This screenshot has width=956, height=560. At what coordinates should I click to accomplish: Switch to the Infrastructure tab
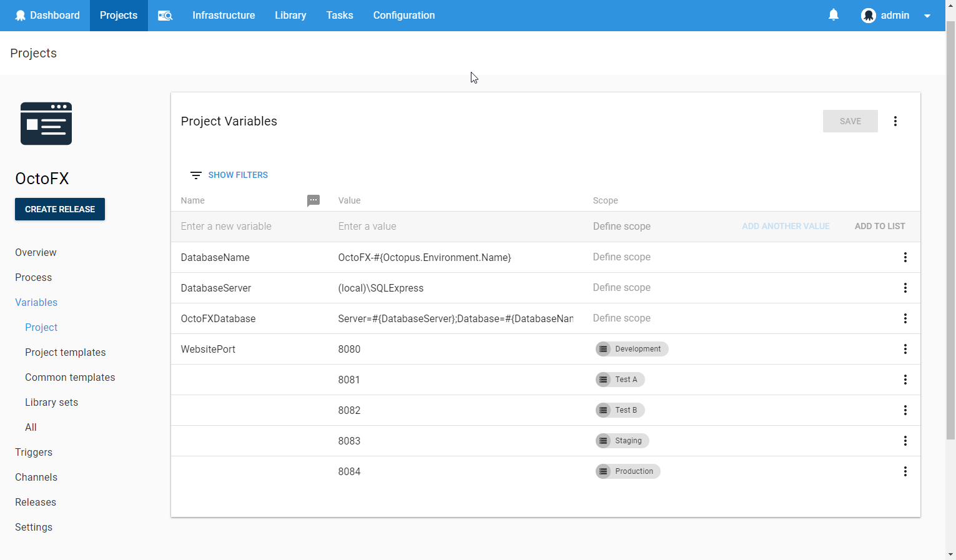pos(224,15)
